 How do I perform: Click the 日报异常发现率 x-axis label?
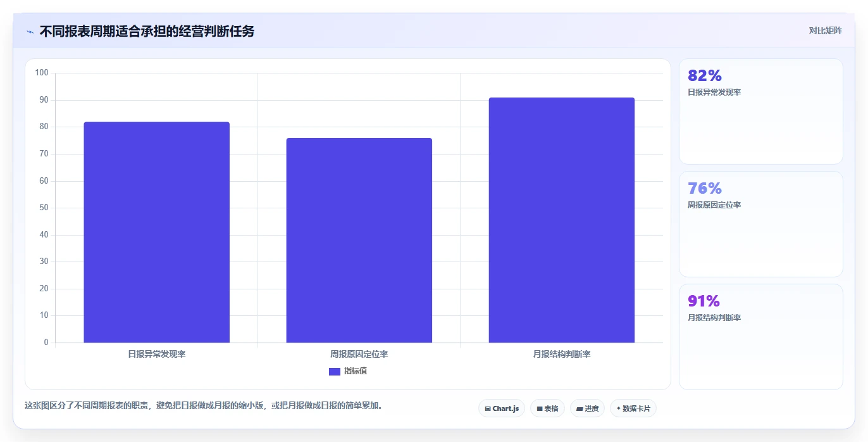point(156,354)
